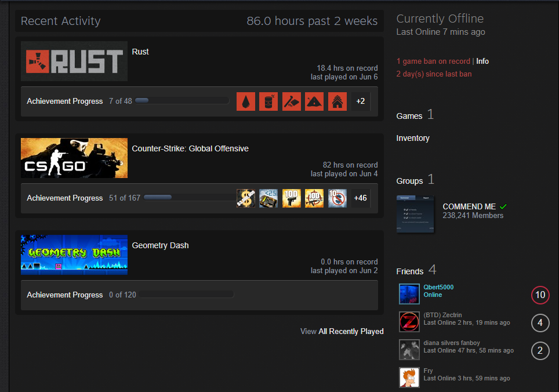Open Fry's friend avatar

[x=409, y=378]
